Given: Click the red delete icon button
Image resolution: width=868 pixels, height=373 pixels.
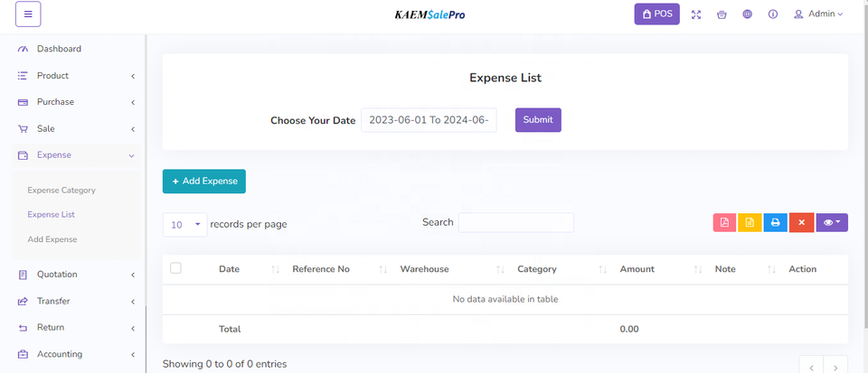Looking at the screenshot, I should tap(801, 223).
